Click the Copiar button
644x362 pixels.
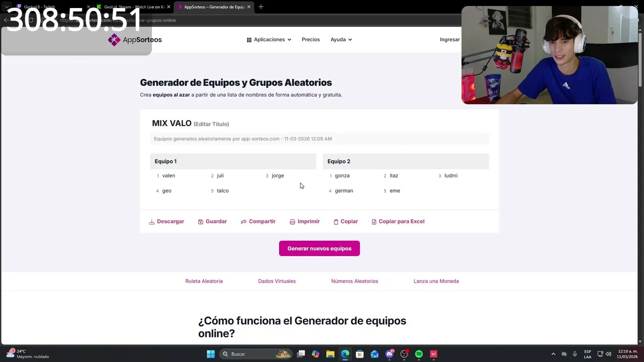(x=346, y=222)
